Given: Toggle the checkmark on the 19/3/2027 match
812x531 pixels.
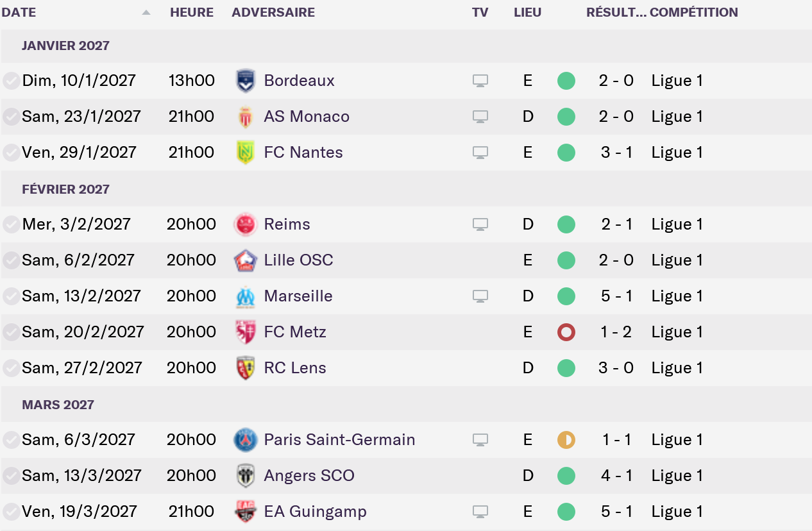Looking at the screenshot, I should point(11,512).
